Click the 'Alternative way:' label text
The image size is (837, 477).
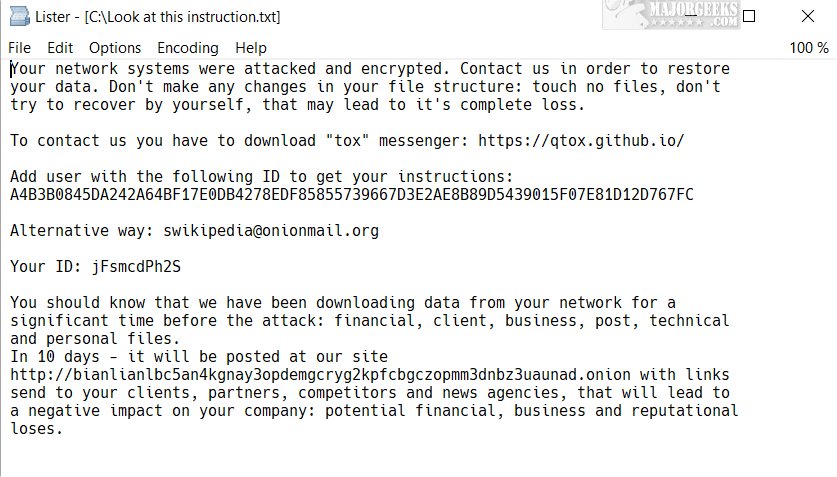tap(82, 230)
